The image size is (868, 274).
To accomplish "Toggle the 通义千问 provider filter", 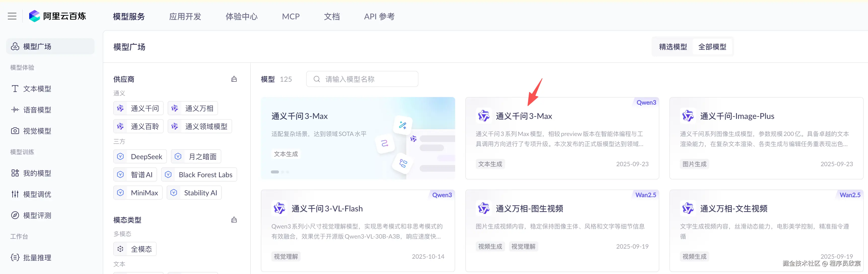I will click(138, 108).
